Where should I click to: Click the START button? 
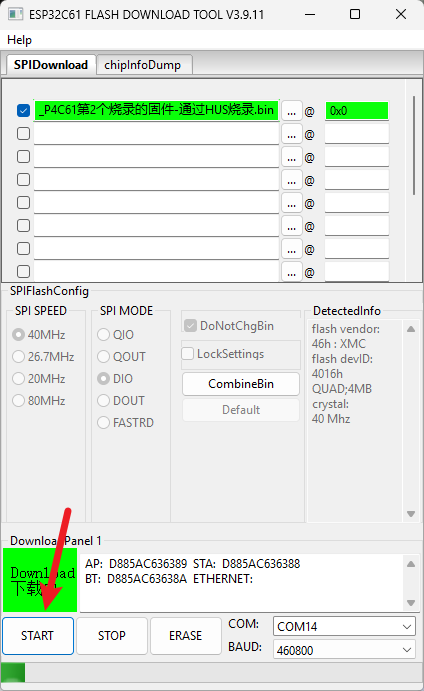point(38,635)
